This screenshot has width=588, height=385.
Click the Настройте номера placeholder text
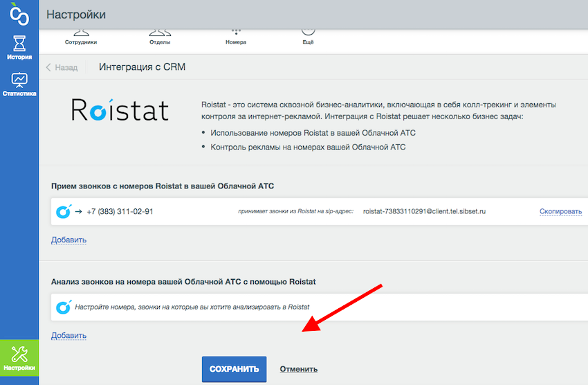coord(192,307)
